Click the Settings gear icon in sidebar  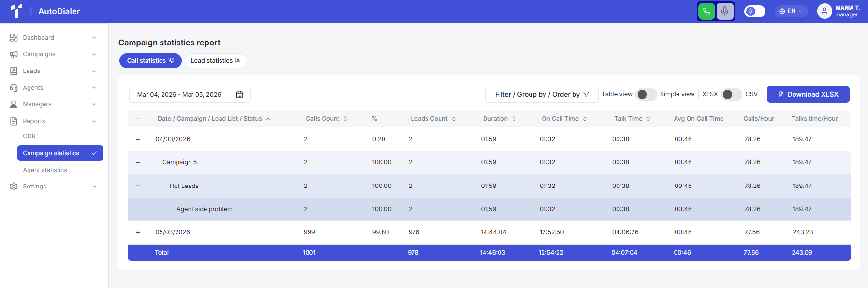[x=14, y=186]
